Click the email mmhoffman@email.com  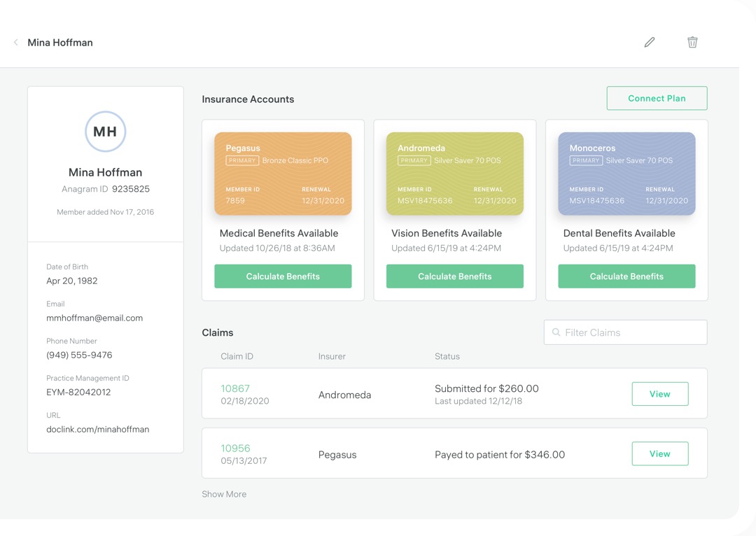94,318
